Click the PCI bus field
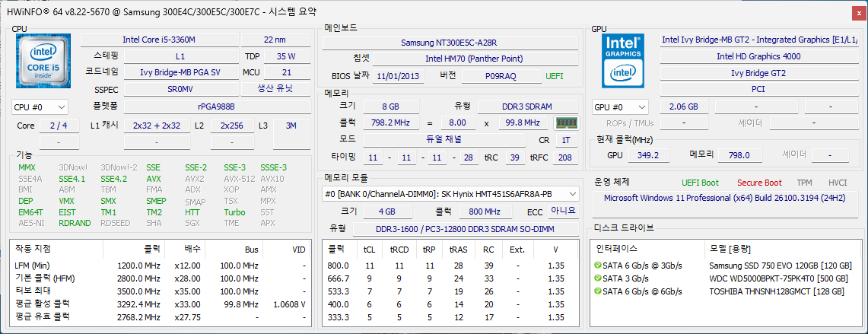 click(x=758, y=89)
